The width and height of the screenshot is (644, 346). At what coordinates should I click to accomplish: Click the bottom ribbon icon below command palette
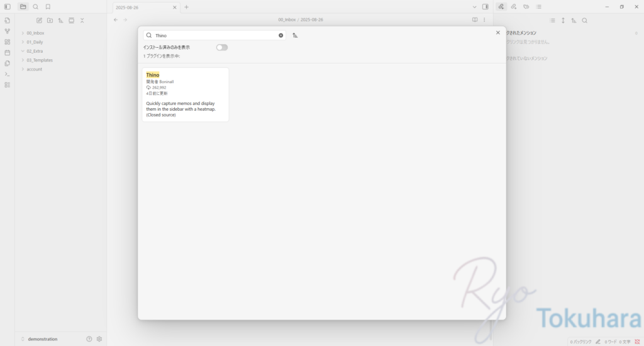(7, 85)
